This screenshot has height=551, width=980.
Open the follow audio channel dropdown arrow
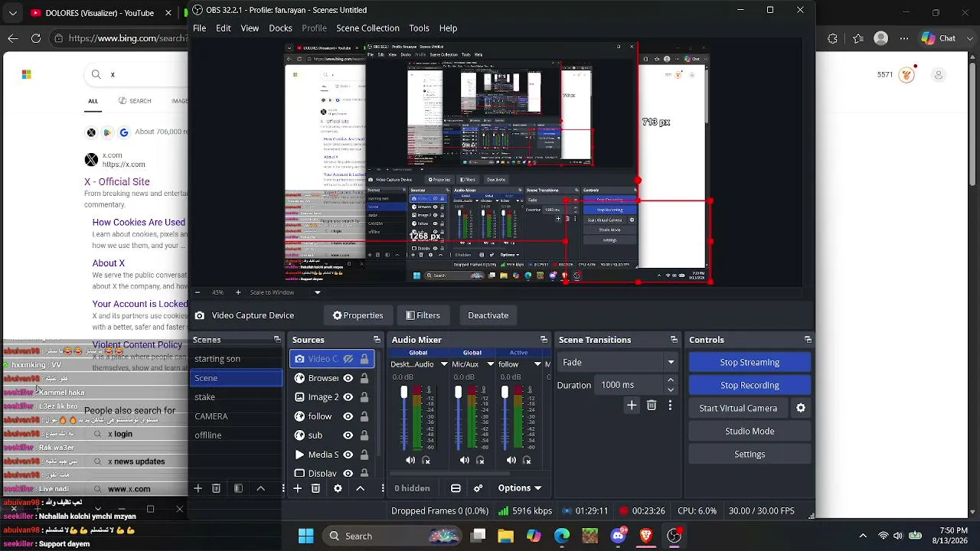(537, 364)
